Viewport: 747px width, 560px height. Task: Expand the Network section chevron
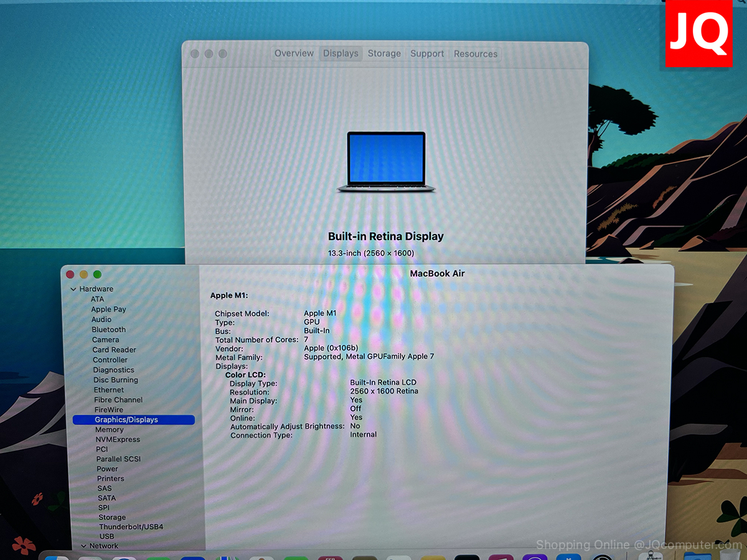pyautogui.click(x=83, y=546)
